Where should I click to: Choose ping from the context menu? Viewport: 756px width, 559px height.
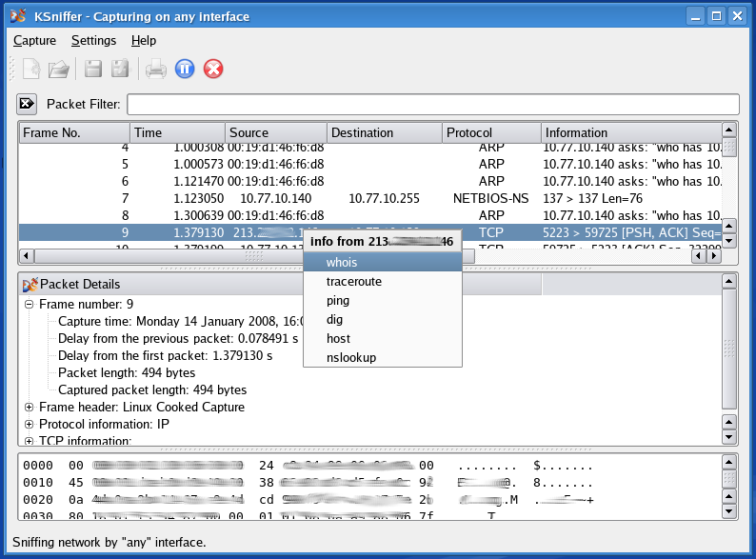(383, 301)
